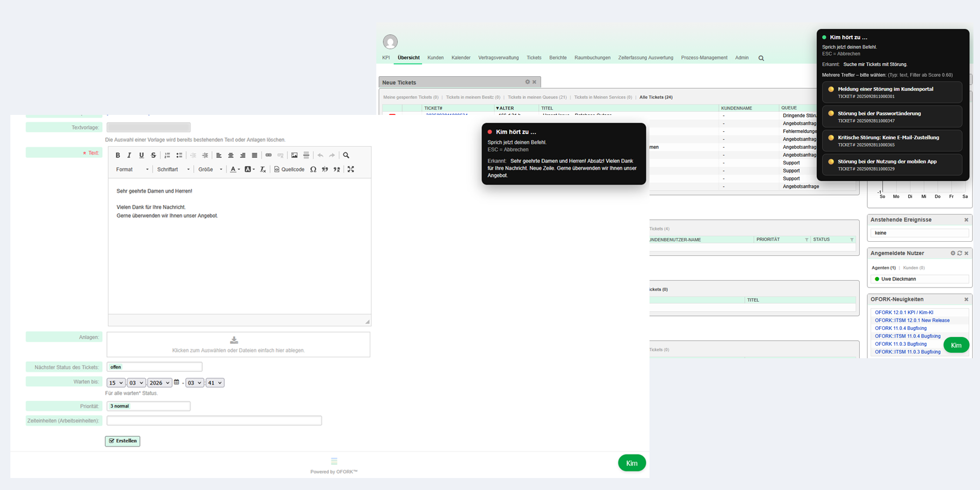The height and width of the screenshot is (490, 980).
Task: Maximize the editor to fullscreen
Action: pos(351,169)
